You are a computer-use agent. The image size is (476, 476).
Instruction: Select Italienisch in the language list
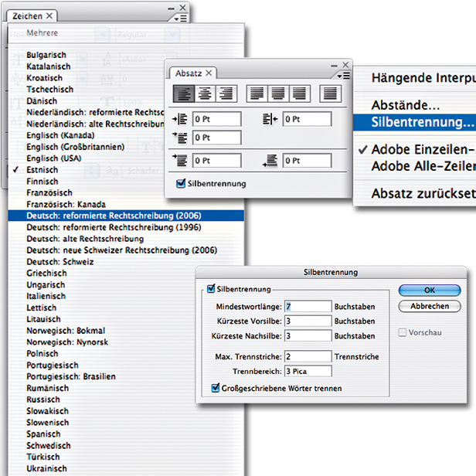[102, 296]
